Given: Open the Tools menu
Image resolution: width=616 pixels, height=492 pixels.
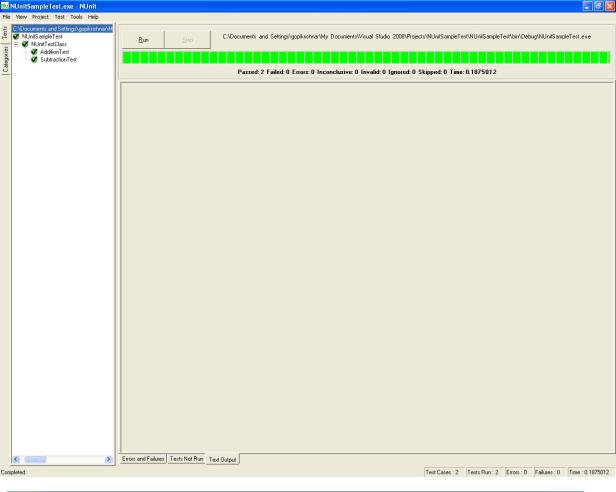Looking at the screenshot, I should click(x=76, y=17).
